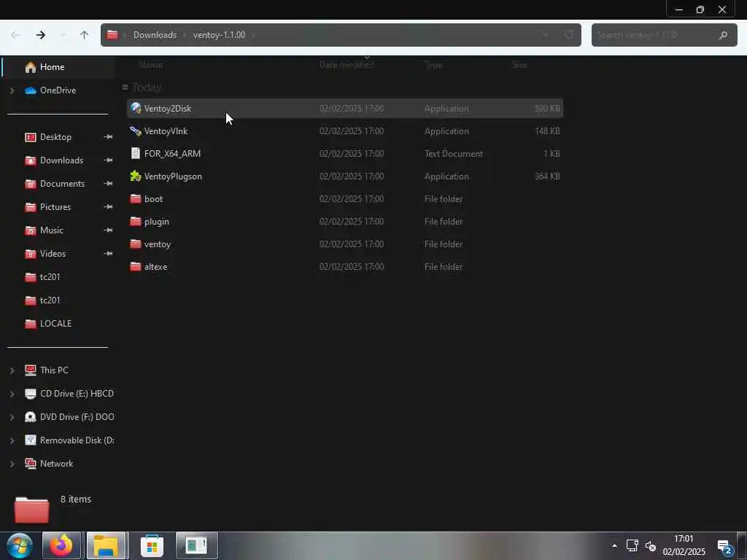Click the '590 KB' size cell
This screenshot has width=747, height=560.
coord(547,109)
